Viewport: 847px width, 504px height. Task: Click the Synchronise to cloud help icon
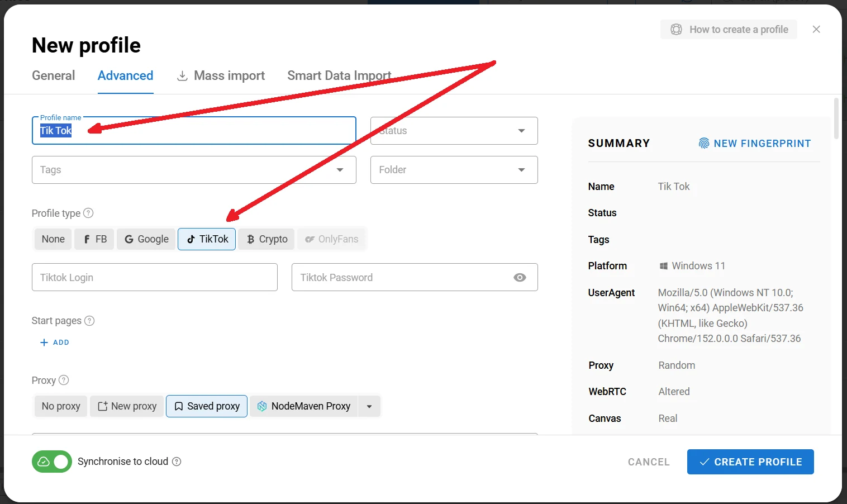pos(177,462)
